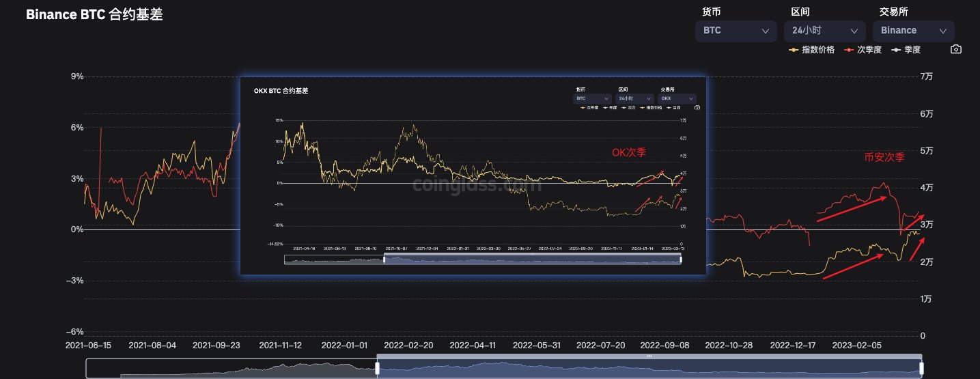Click the 区间 label above the 24小时 dropdown
Image resolution: width=980 pixels, height=379 pixels.
[800, 11]
